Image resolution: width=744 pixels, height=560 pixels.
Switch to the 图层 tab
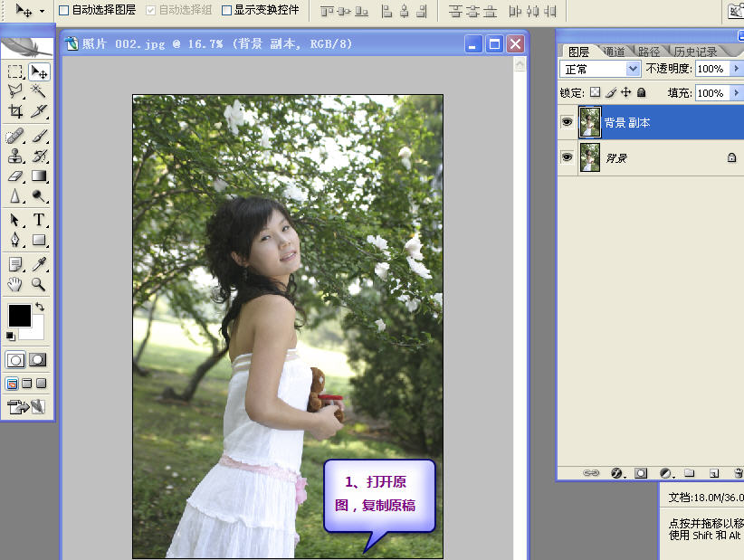578,52
